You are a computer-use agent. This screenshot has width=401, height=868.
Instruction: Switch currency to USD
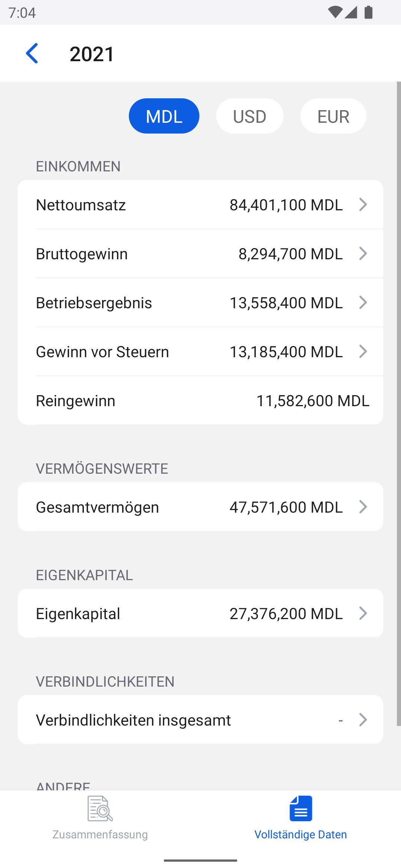250,116
